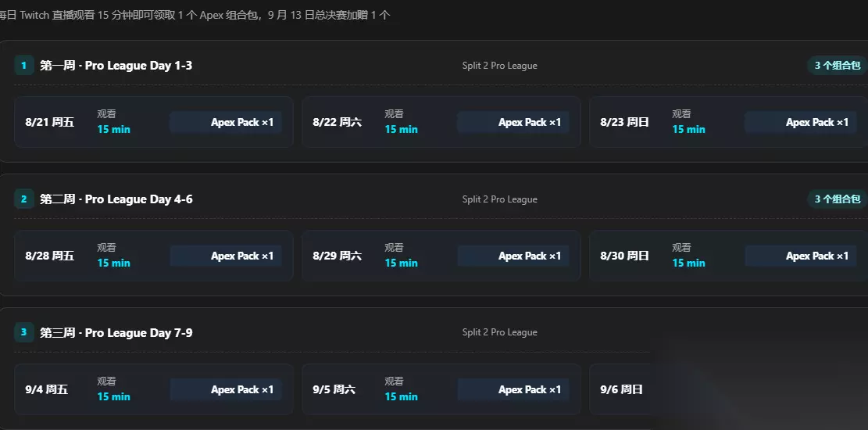Open the 第三周 - Pro League Day 7-9 heading
The width and height of the screenshot is (868, 430).
tap(116, 332)
